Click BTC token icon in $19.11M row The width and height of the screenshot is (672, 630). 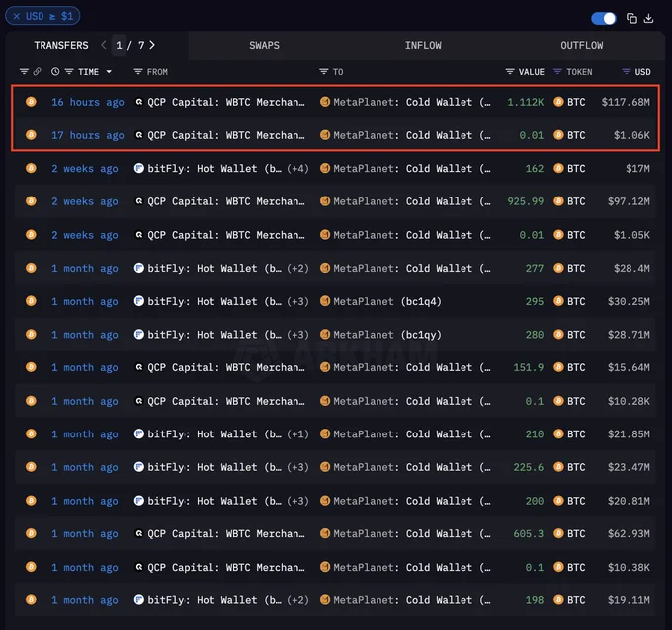coord(558,600)
